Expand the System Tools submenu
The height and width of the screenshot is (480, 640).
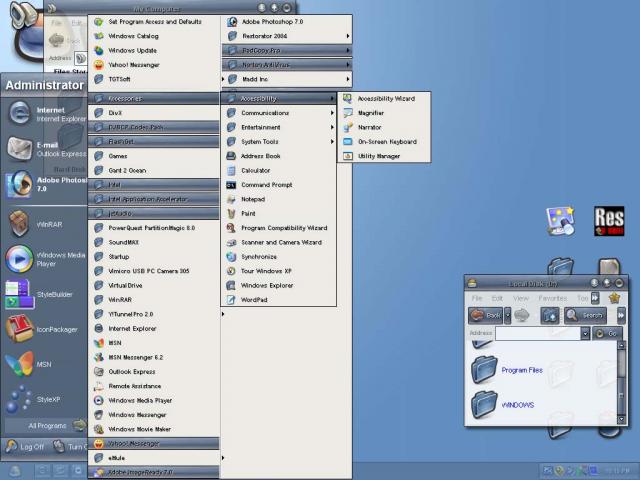tap(278, 142)
